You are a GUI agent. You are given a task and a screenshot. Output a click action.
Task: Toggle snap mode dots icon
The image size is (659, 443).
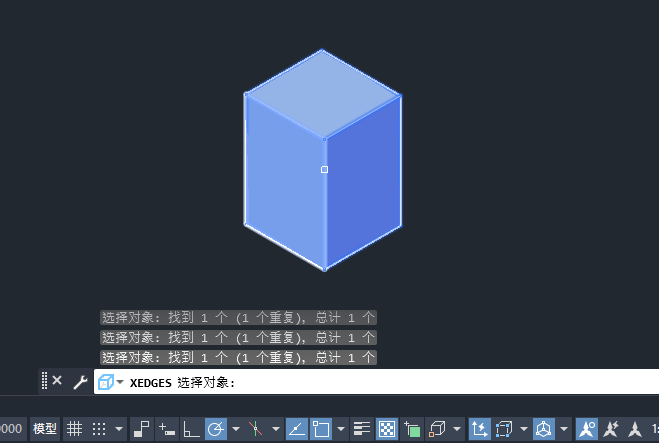99,429
